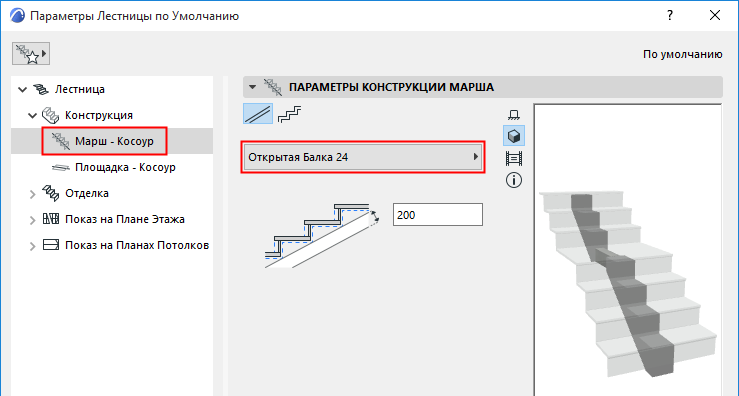Click the beam height field showing 200
The height and width of the screenshot is (396, 739).
point(438,215)
